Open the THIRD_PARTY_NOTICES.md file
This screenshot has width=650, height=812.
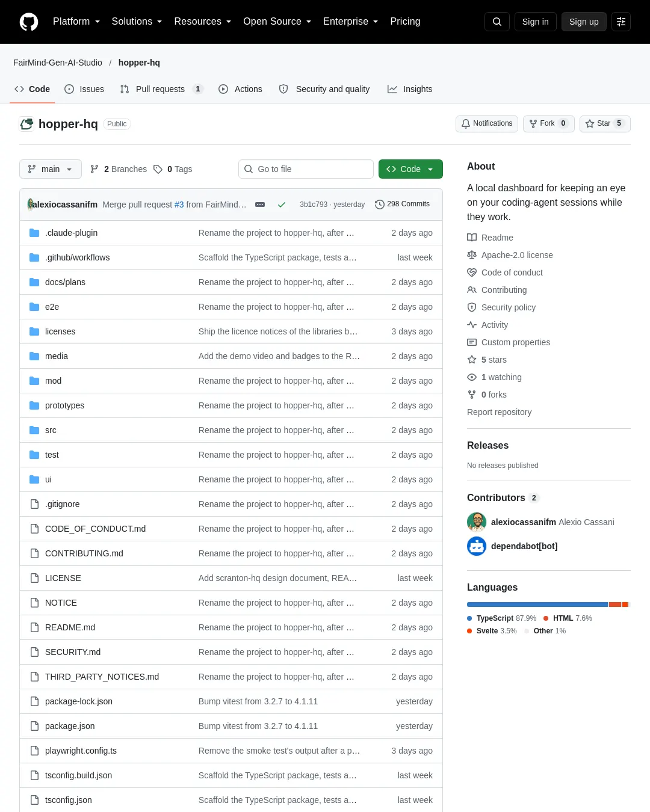point(102,677)
